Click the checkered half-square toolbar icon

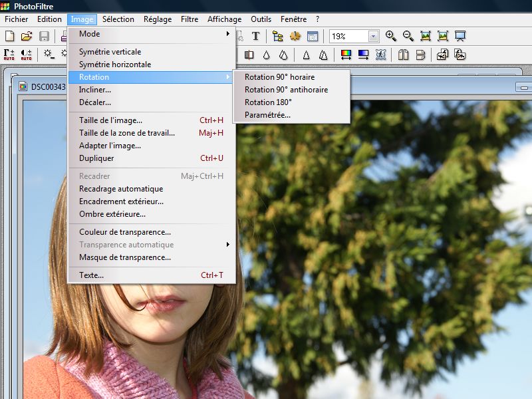pyautogui.click(x=249, y=55)
